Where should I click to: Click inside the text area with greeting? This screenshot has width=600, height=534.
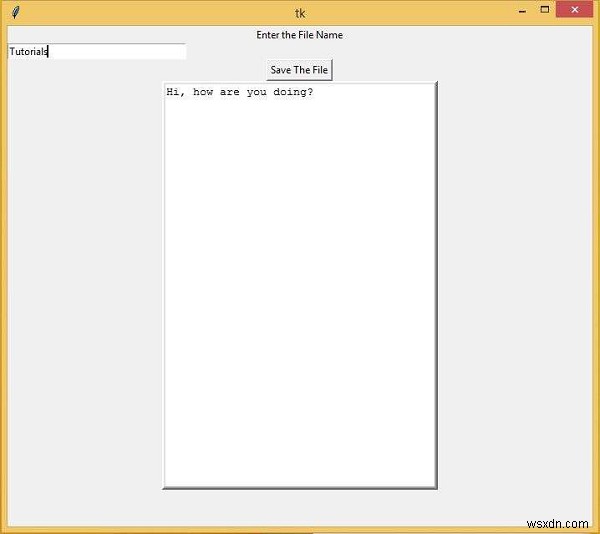[x=300, y=285]
